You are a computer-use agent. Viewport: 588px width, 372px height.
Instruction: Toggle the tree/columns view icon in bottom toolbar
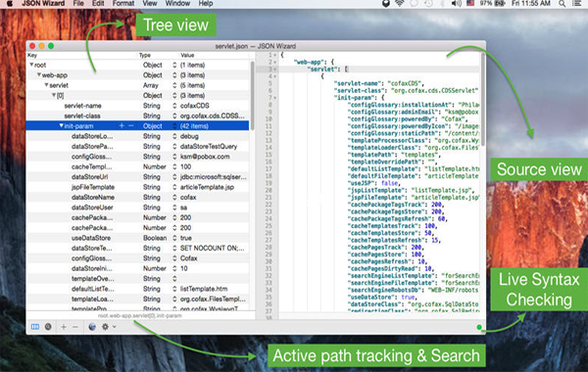coord(35,327)
